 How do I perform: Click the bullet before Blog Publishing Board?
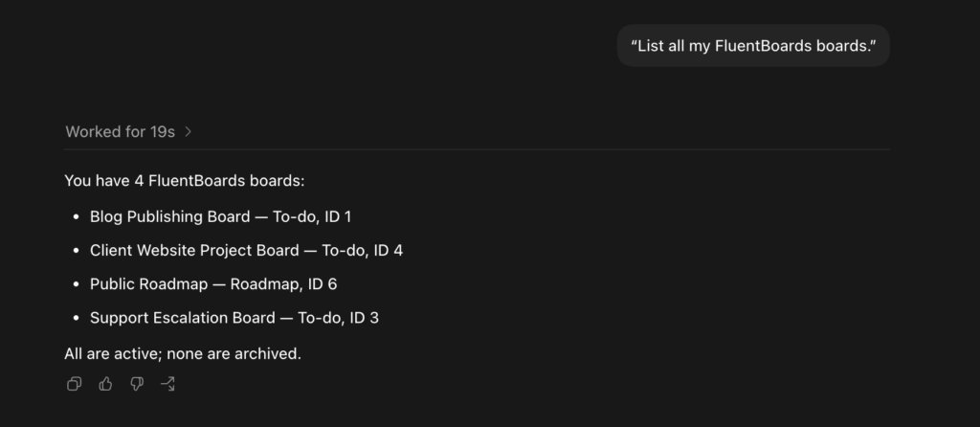pos(77,217)
